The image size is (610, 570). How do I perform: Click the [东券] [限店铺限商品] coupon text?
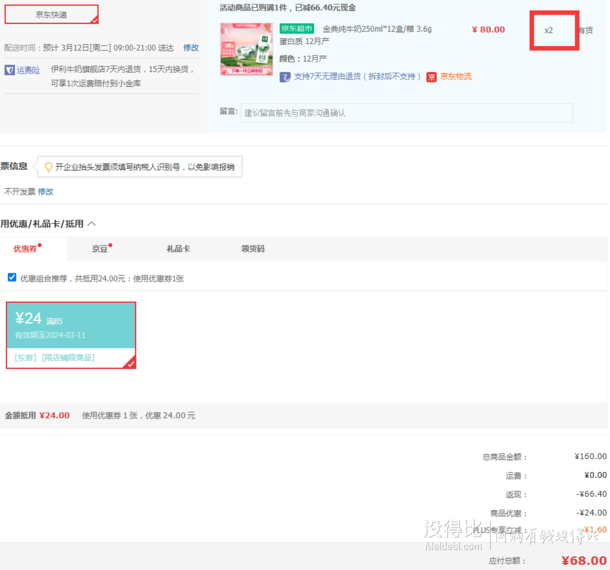54,358
